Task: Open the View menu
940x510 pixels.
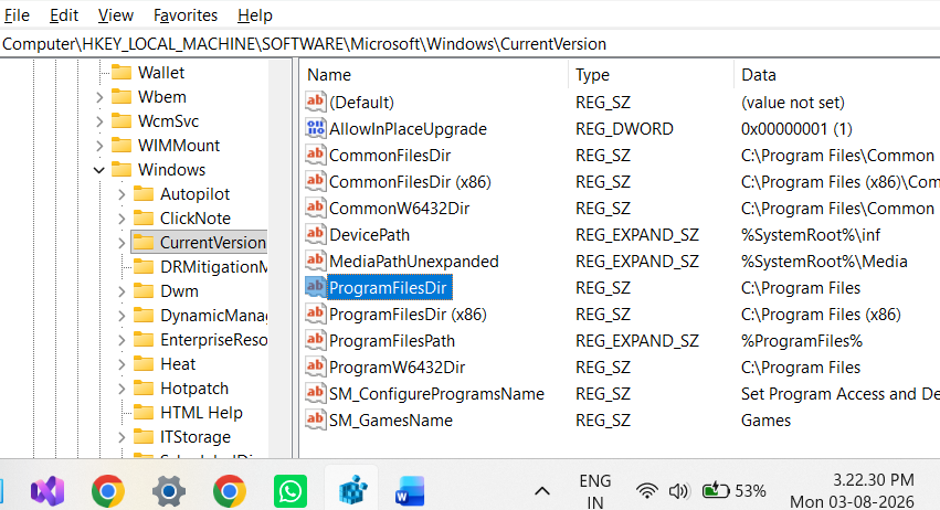Action: [115, 15]
